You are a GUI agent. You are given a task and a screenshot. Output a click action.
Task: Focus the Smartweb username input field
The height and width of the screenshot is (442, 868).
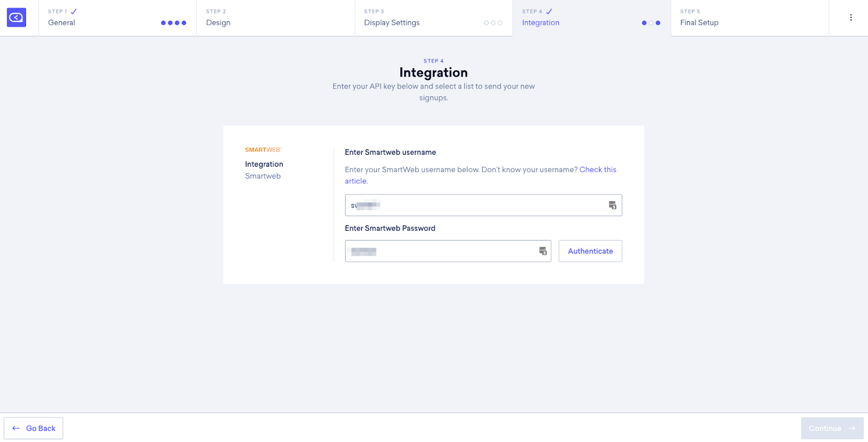483,205
